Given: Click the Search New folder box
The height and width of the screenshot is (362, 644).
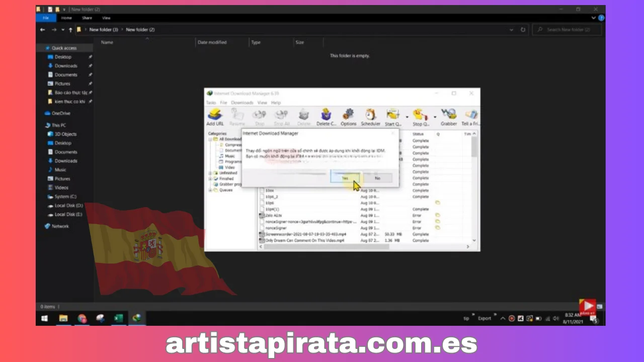Looking at the screenshot, I should [x=568, y=30].
